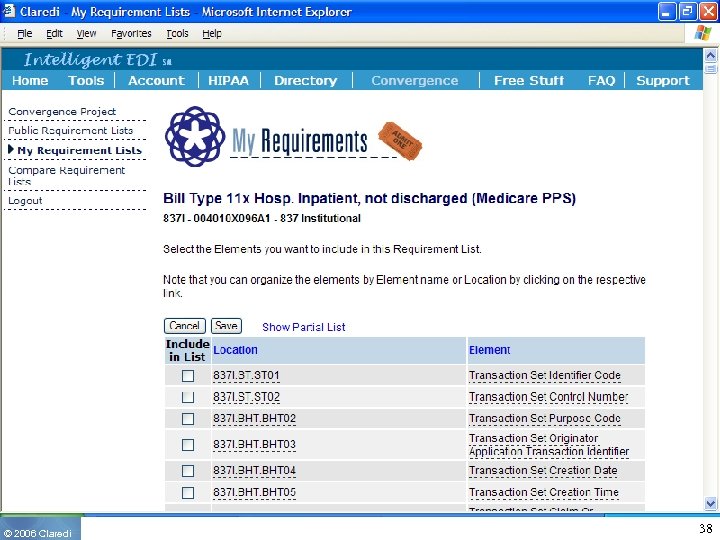Click Transaction Set Control Number element
Screen dimensions: 720x540
(x=549, y=397)
